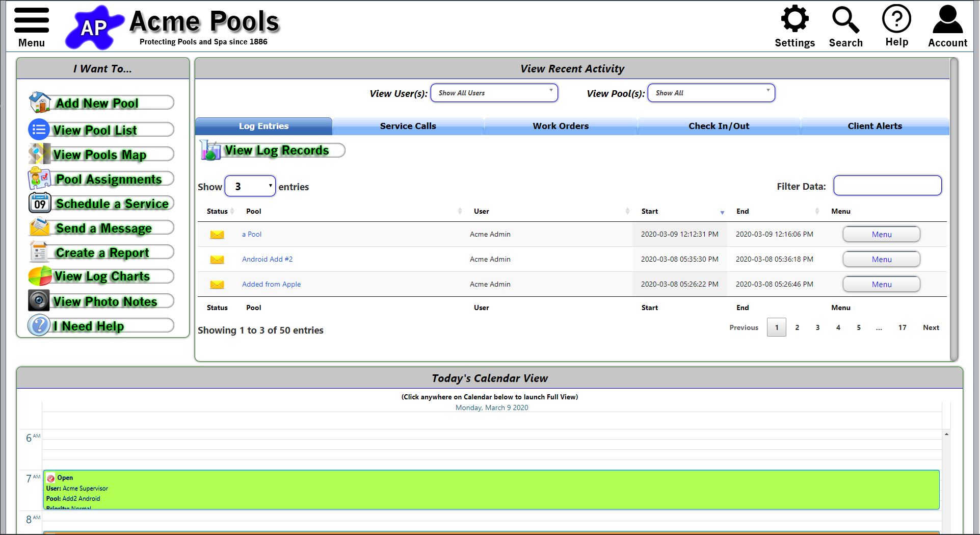Click the View Photo Notes camera icon
Image resolution: width=980 pixels, height=535 pixels.
(39, 301)
